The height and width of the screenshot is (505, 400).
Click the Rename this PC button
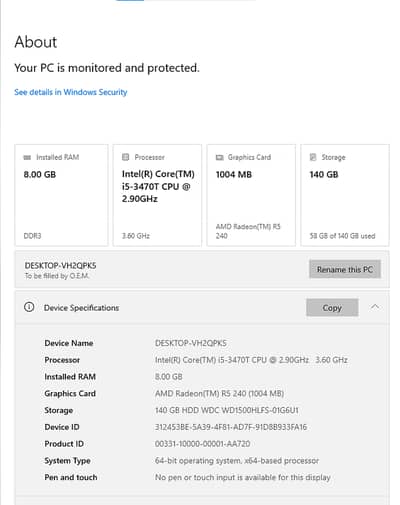[345, 269]
